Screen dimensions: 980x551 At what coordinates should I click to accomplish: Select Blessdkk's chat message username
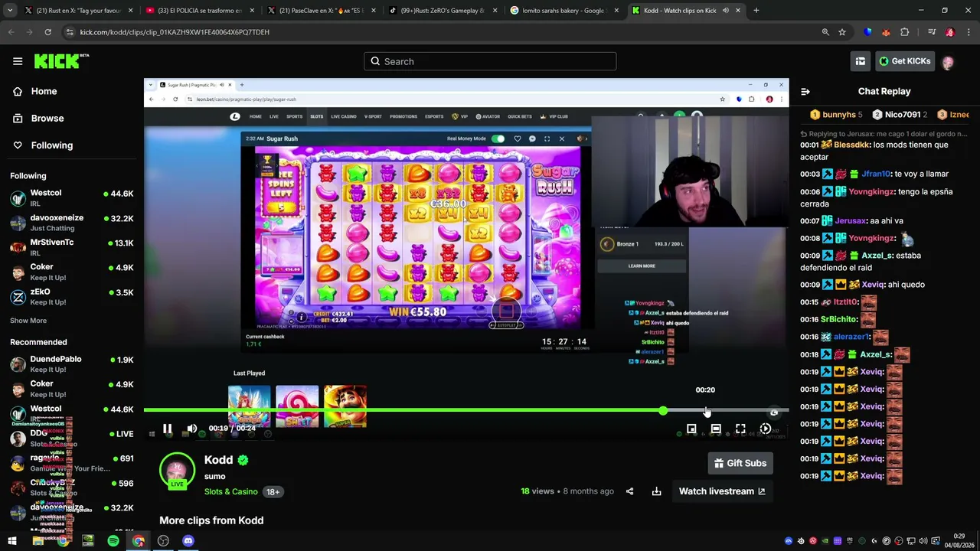[852, 145]
